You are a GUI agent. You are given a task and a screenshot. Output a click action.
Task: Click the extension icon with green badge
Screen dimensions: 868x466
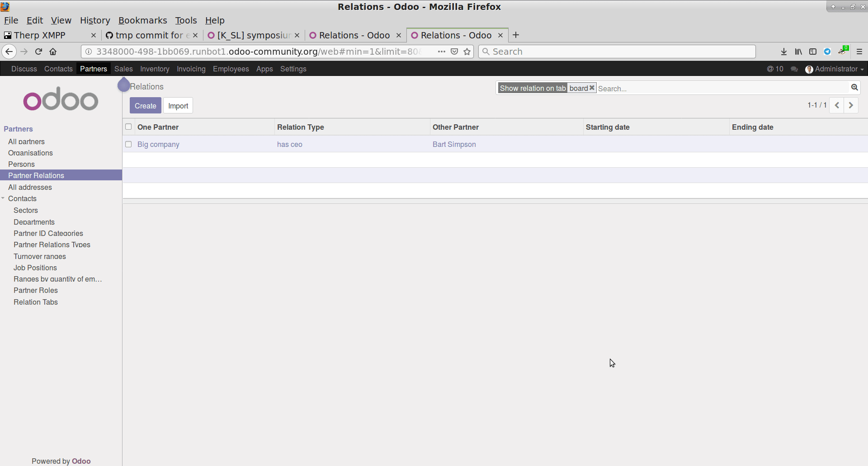[x=843, y=51]
